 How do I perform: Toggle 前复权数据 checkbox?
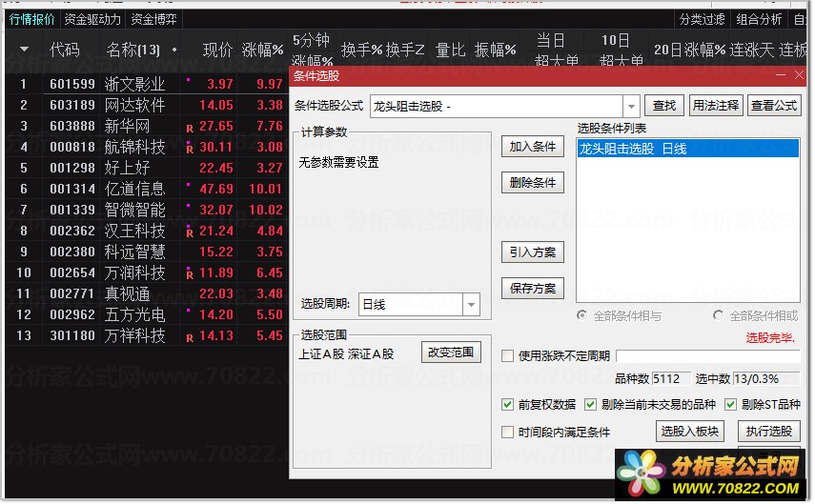click(x=507, y=404)
